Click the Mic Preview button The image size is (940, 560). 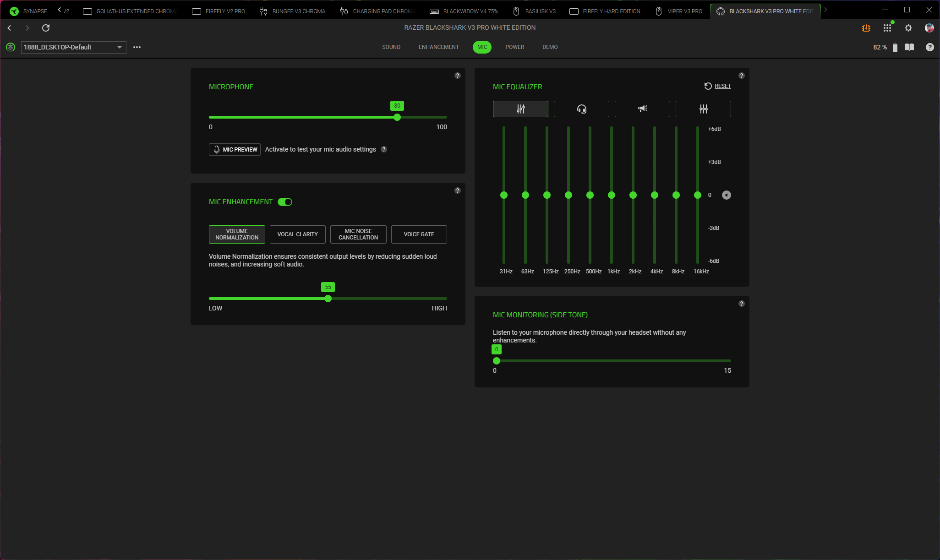tap(235, 150)
